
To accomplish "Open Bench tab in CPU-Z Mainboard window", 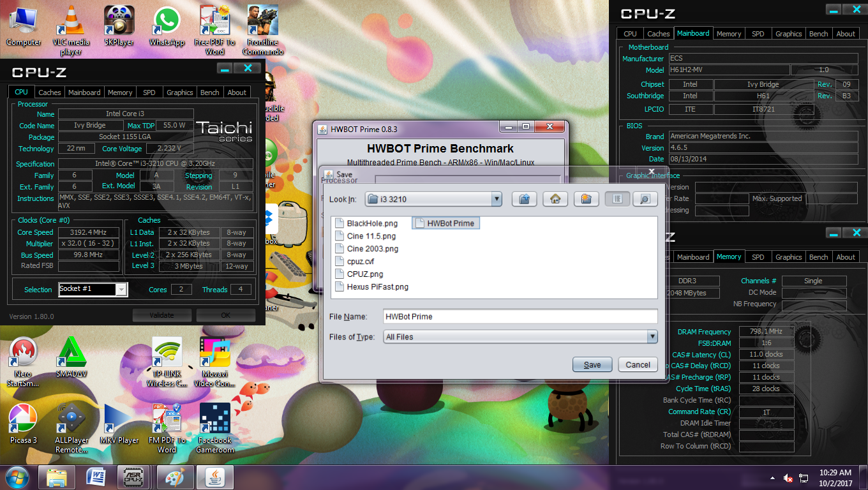I will [x=819, y=34].
